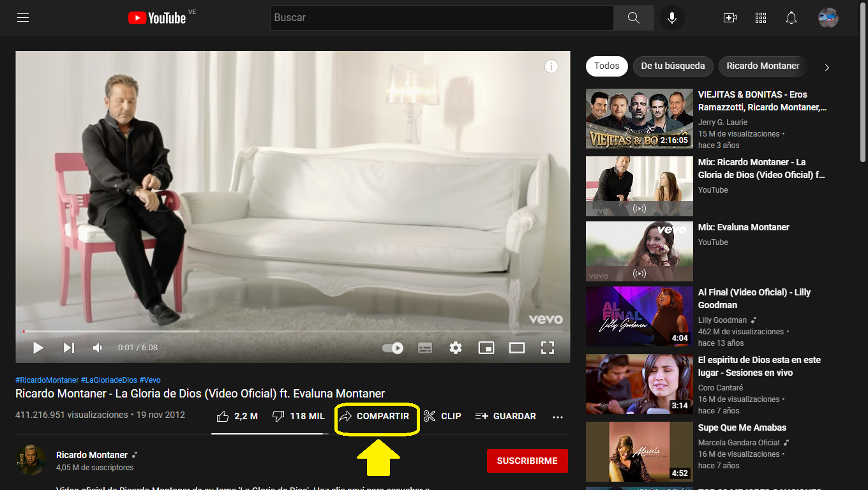Open the Coro Cantaré channel name
The height and width of the screenshot is (490, 868).
(x=721, y=388)
